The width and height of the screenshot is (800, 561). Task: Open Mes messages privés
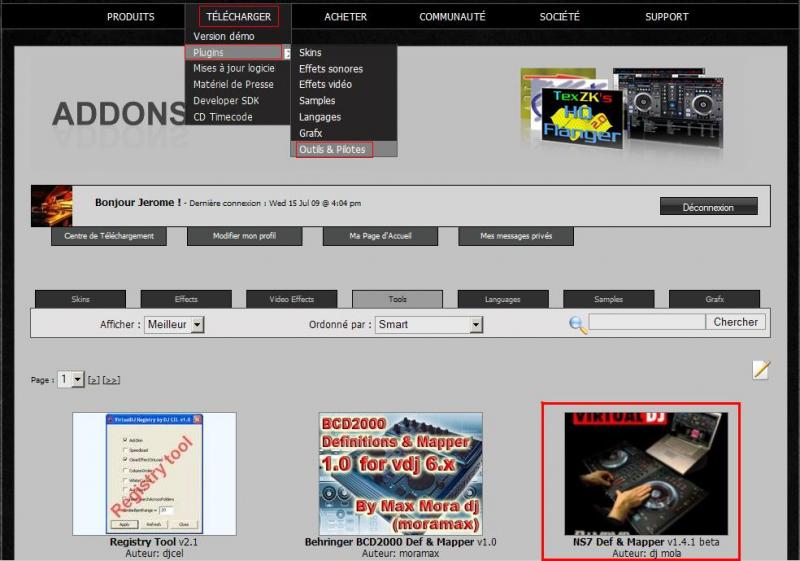[x=516, y=236]
